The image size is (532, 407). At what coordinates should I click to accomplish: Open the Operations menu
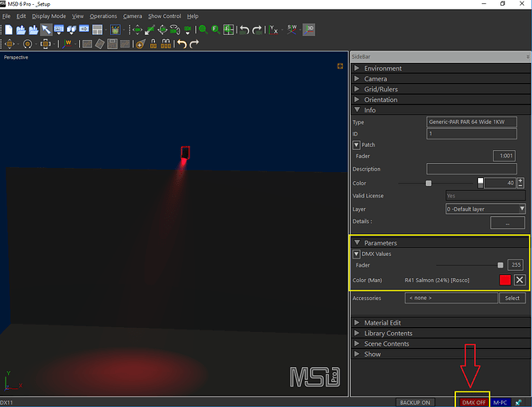pos(103,16)
